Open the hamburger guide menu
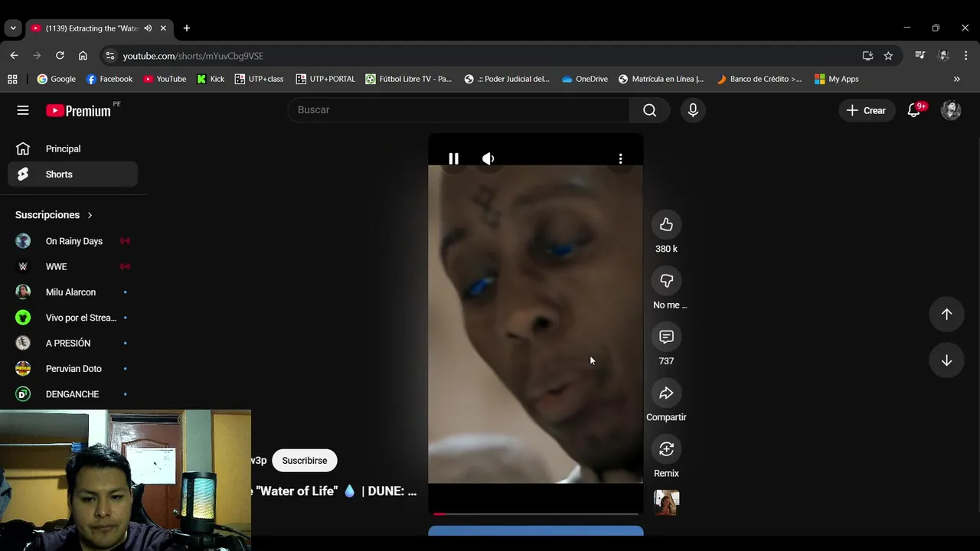Image resolution: width=980 pixels, height=551 pixels. 23,110
